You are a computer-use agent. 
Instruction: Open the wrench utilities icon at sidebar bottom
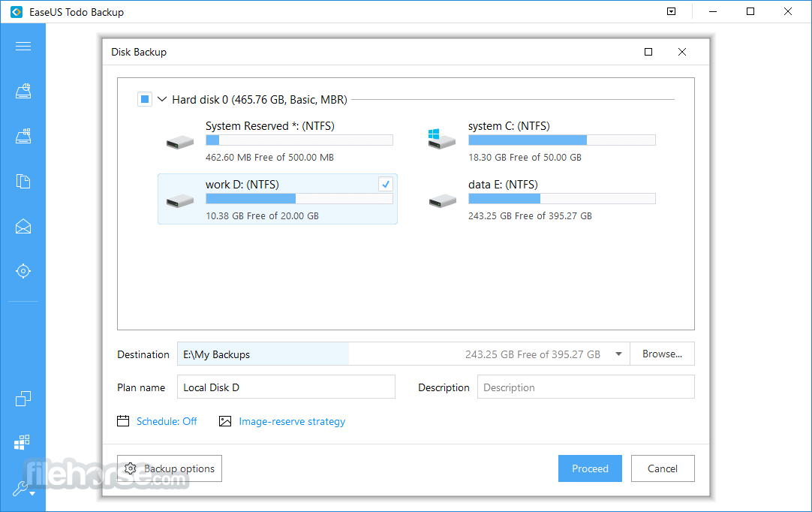pos(20,489)
